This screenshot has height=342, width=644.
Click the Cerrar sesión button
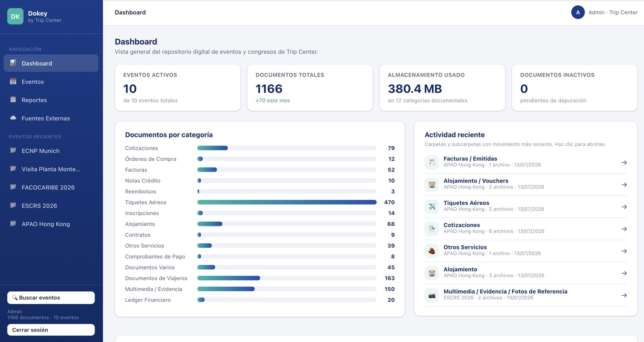click(x=51, y=330)
